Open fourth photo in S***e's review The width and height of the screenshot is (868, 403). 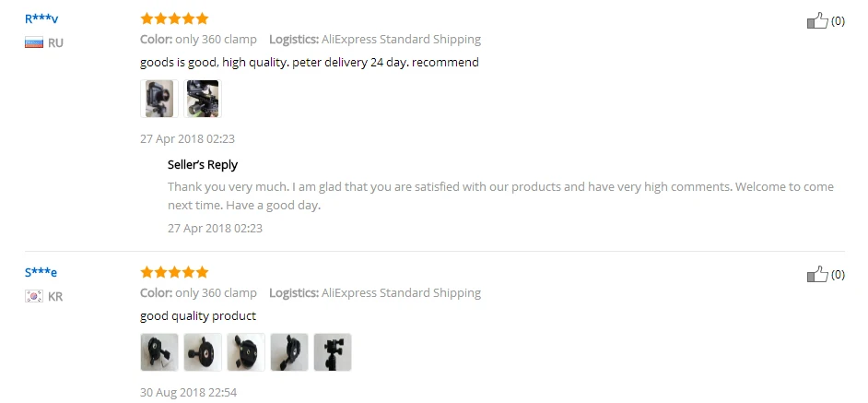(289, 352)
